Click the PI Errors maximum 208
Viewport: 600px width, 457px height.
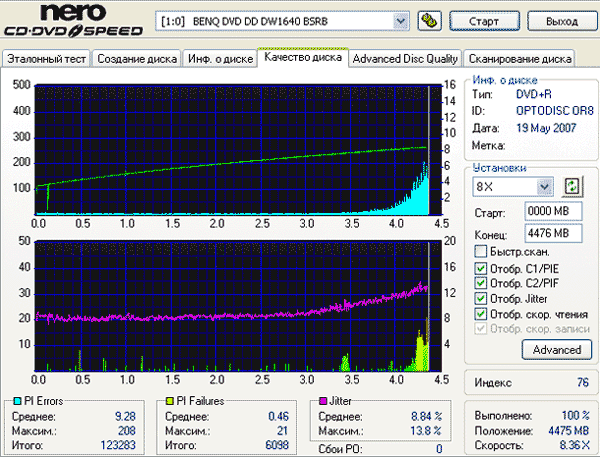tap(127, 431)
